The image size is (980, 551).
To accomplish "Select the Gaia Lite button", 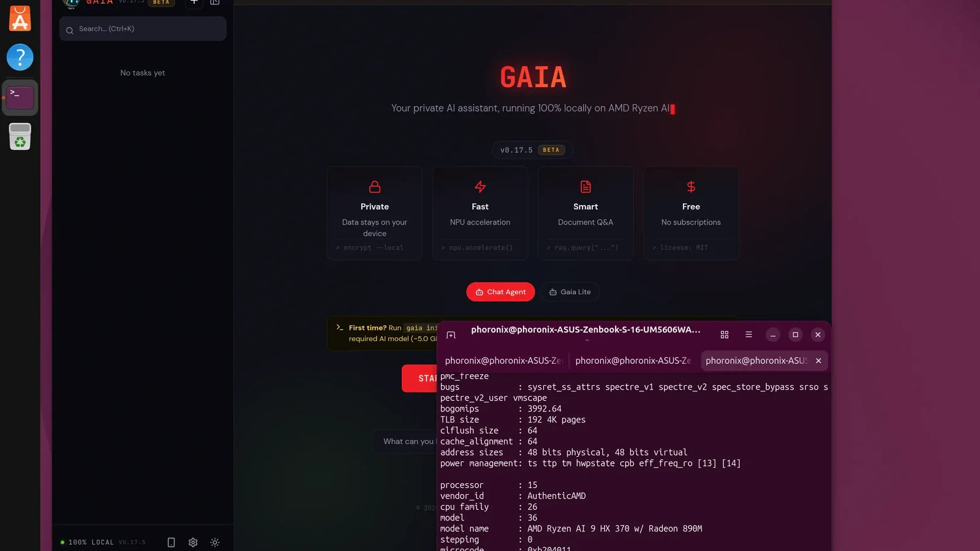I will click(x=570, y=292).
